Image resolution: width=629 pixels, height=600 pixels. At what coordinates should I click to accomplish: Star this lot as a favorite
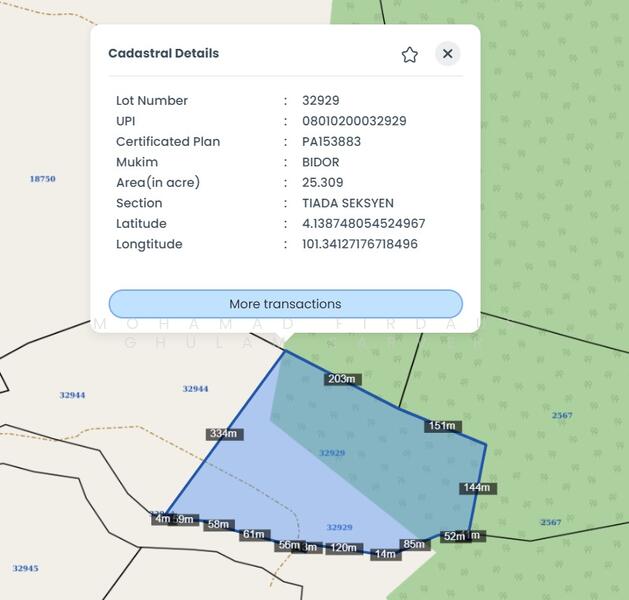pos(409,54)
